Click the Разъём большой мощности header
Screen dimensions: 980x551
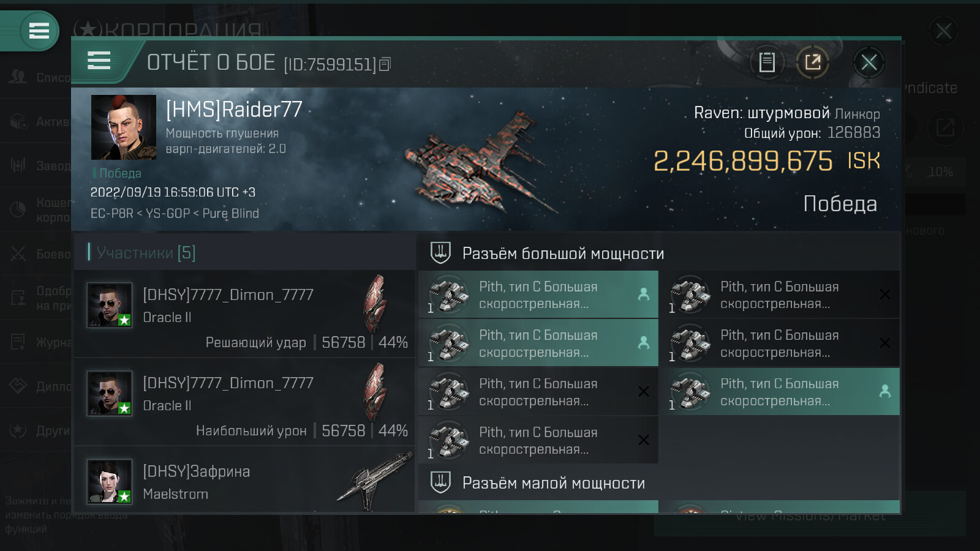(x=563, y=253)
